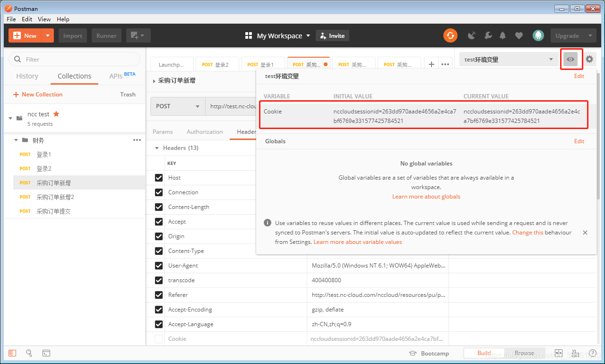Add a new request tab

tap(431, 64)
